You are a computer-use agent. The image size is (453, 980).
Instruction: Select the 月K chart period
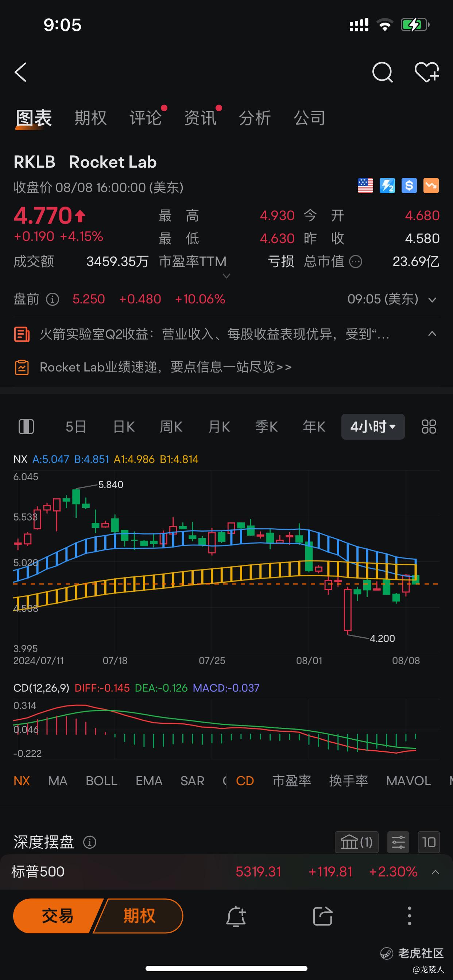point(219,427)
